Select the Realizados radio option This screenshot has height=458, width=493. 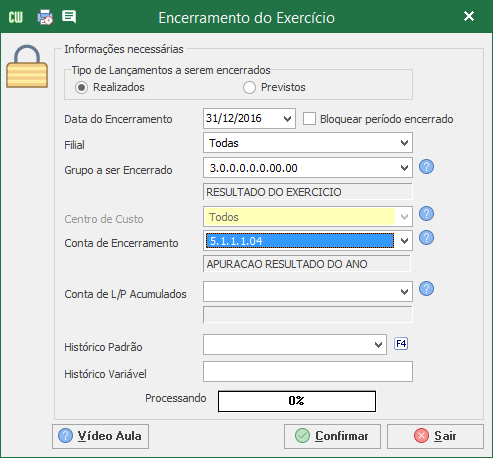coord(81,88)
